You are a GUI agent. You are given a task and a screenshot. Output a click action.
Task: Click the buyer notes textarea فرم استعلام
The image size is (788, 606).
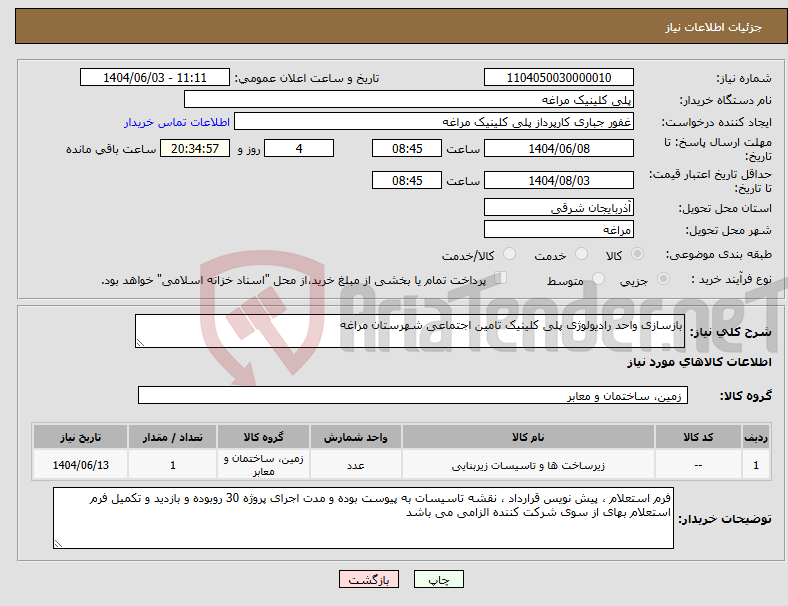(x=363, y=518)
